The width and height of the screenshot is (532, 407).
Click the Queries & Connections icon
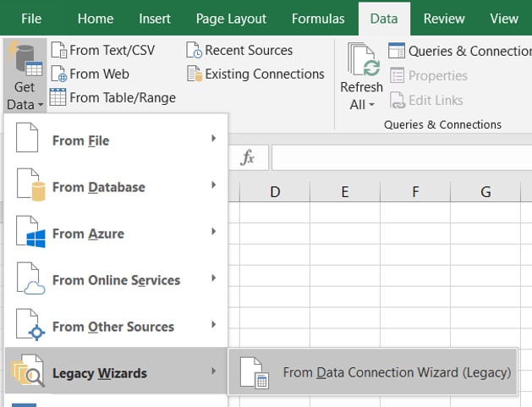[x=397, y=51]
